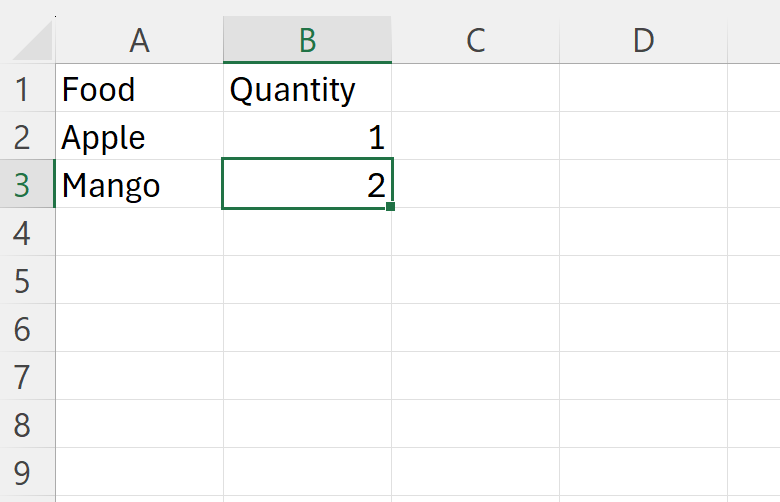Select row 1 header
This screenshot has height=502, width=780.
[x=27, y=89]
